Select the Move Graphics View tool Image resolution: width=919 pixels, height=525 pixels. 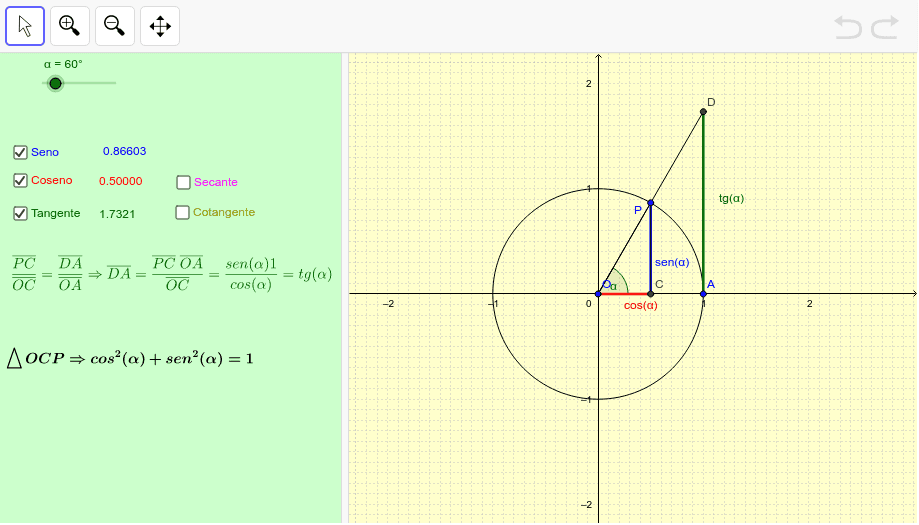pyautogui.click(x=160, y=26)
